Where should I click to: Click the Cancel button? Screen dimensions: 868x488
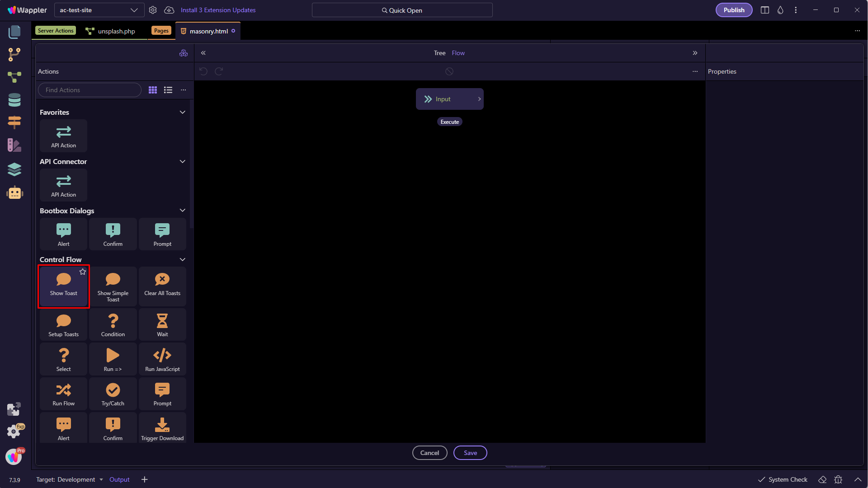[429, 453]
